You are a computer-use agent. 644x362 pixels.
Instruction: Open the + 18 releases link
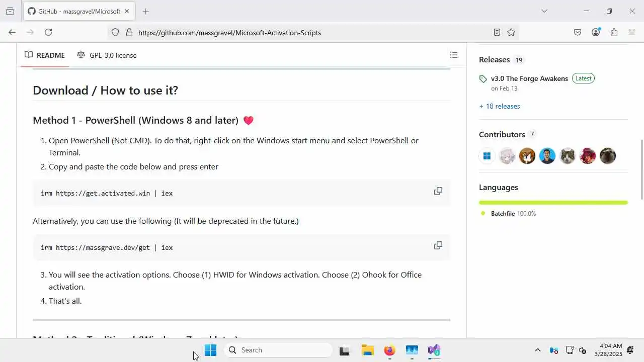pos(500,106)
